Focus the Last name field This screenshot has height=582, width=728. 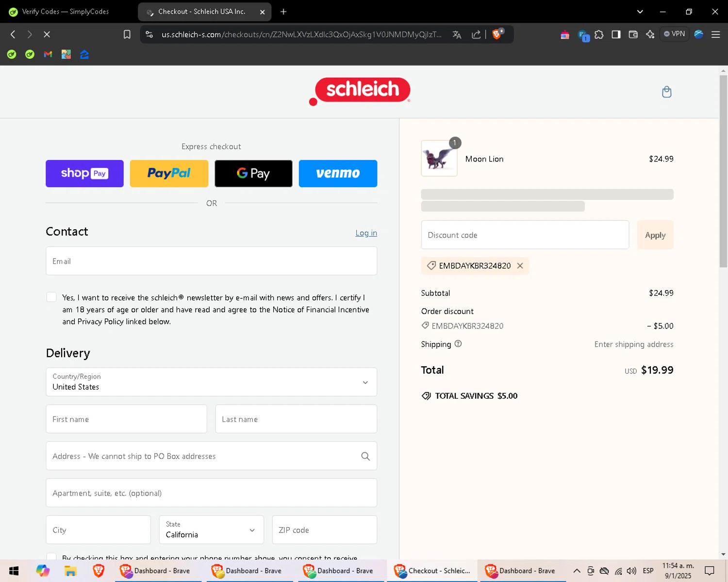point(296,419)
